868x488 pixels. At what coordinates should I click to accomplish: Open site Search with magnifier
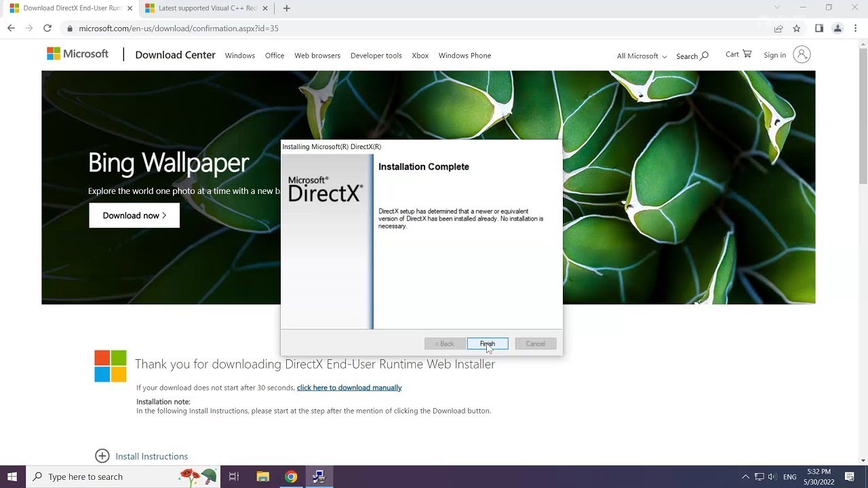692,56
